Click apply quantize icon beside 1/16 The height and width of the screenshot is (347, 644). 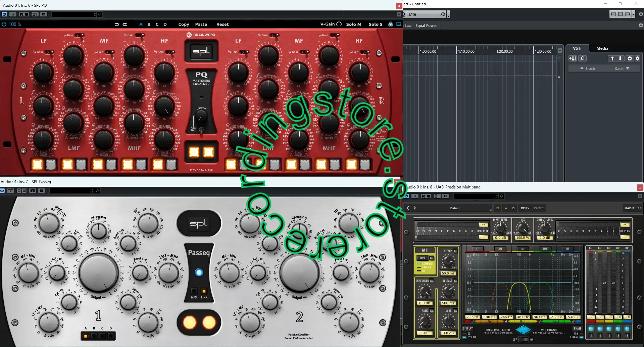[443, 14]
